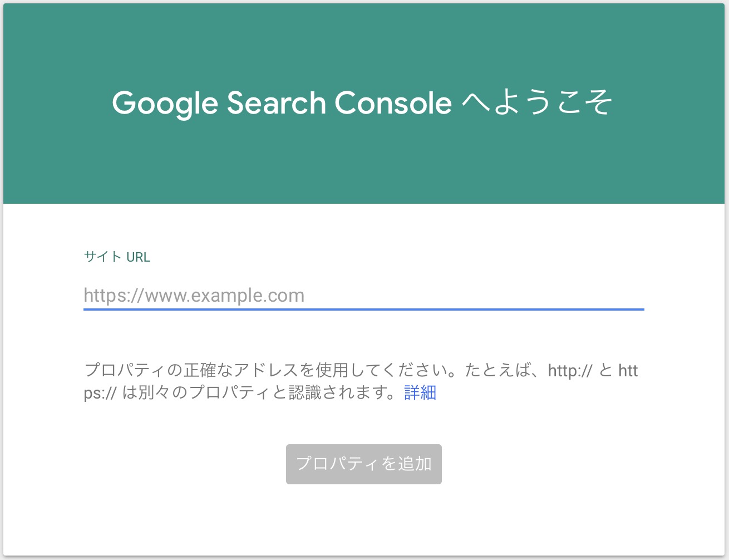Click the word Google in the heading
Image resolution: width=729 pixels, height=560 pixels.
(165, 104)
